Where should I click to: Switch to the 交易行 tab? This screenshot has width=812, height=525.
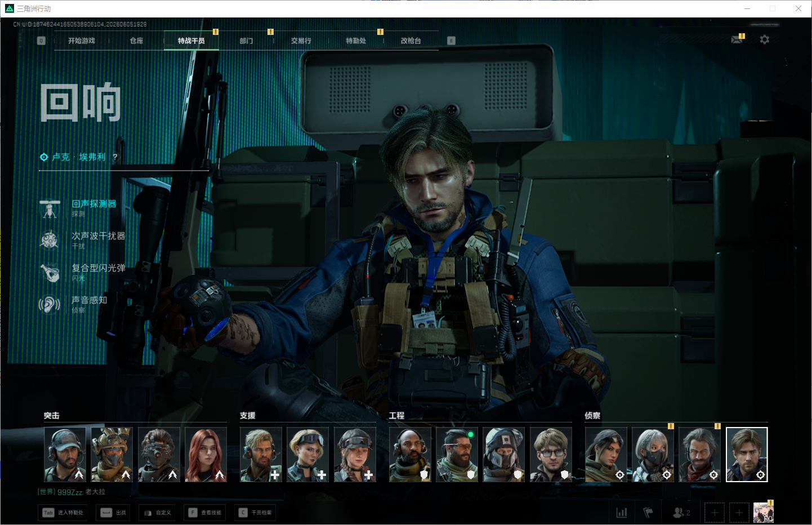[301, 41]
